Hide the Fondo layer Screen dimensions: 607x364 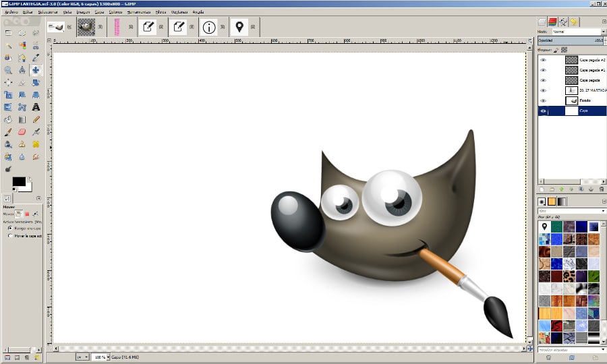[544, 100]
